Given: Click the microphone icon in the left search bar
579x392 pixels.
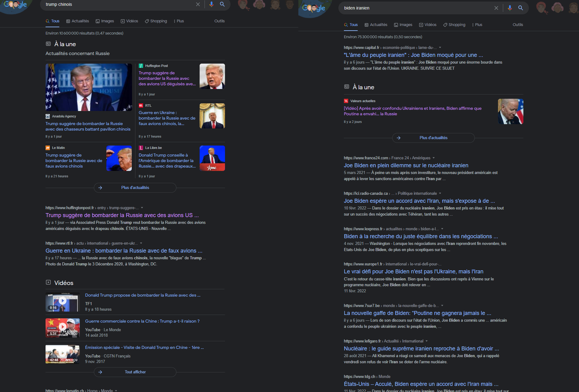Looking at the screenshot, I should [211, 4].
